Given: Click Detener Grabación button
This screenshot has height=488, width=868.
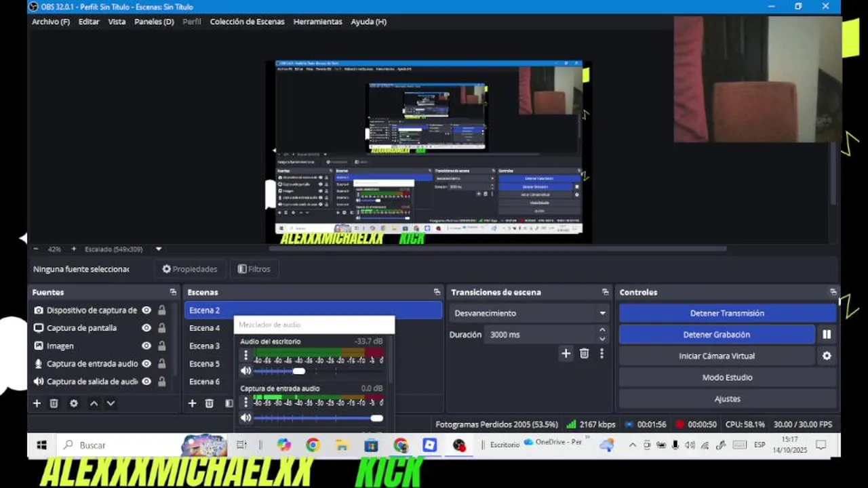Looking at the screenshot, I should pos(717,334).
